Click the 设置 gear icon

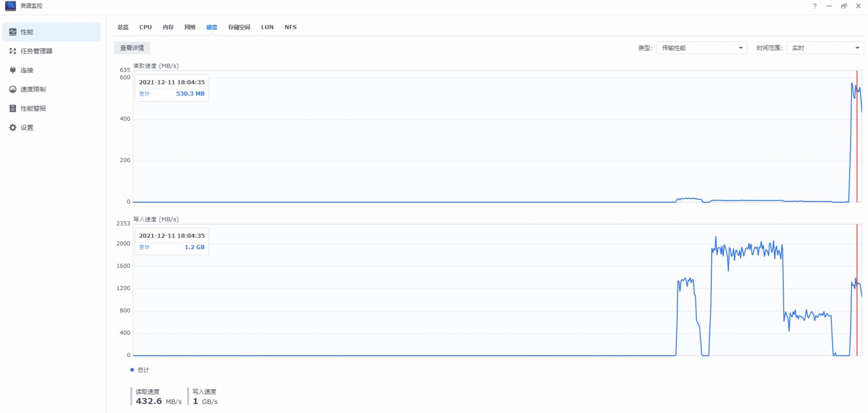(x=13, y=127)
